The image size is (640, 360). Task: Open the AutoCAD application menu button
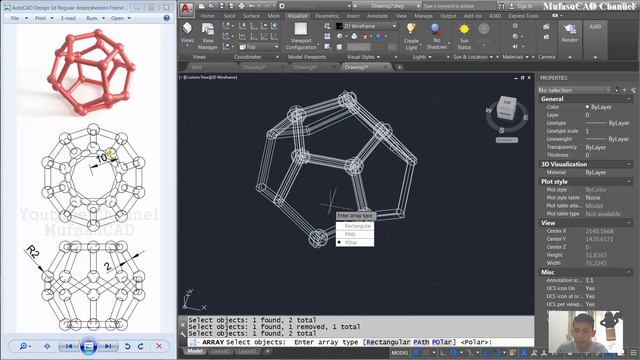[187, 9]
